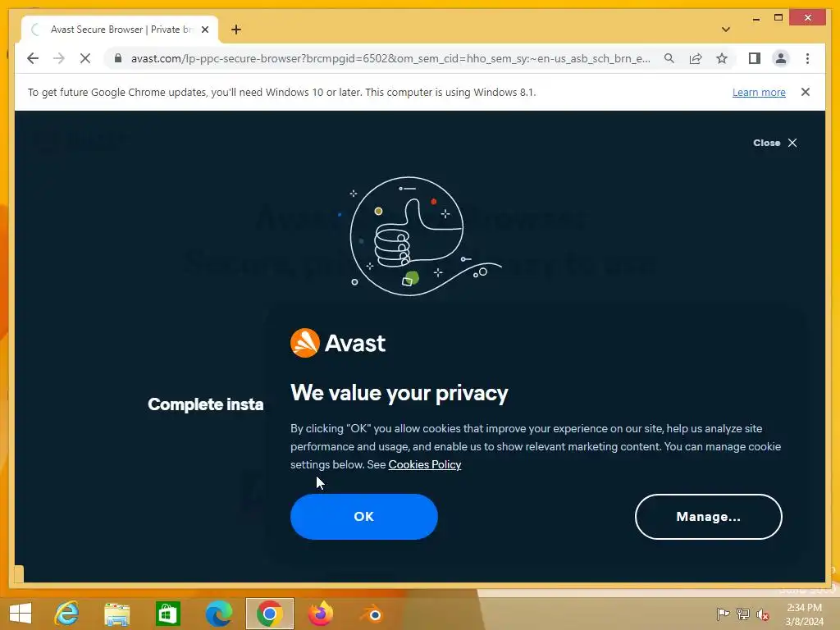Click the Learn more link

[x=759, y=92]
